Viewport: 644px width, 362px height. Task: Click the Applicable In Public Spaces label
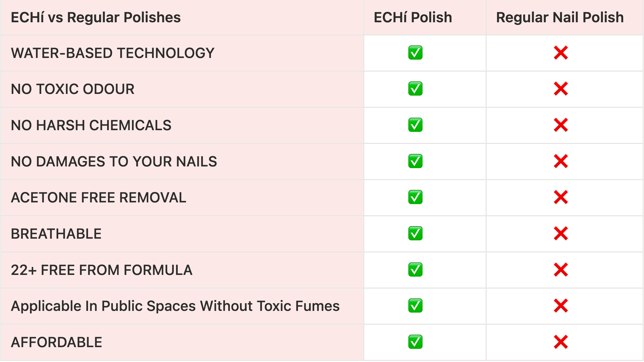click(x=175, y=306)
